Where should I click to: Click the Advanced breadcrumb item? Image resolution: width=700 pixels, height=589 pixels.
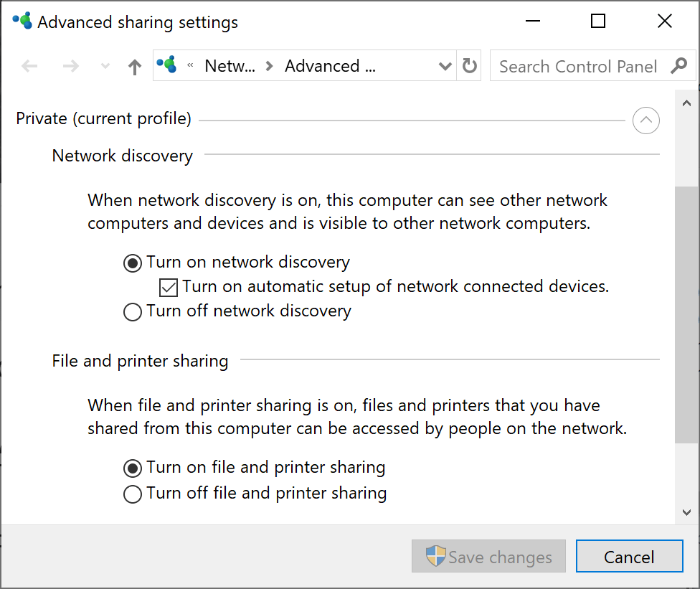328,65
